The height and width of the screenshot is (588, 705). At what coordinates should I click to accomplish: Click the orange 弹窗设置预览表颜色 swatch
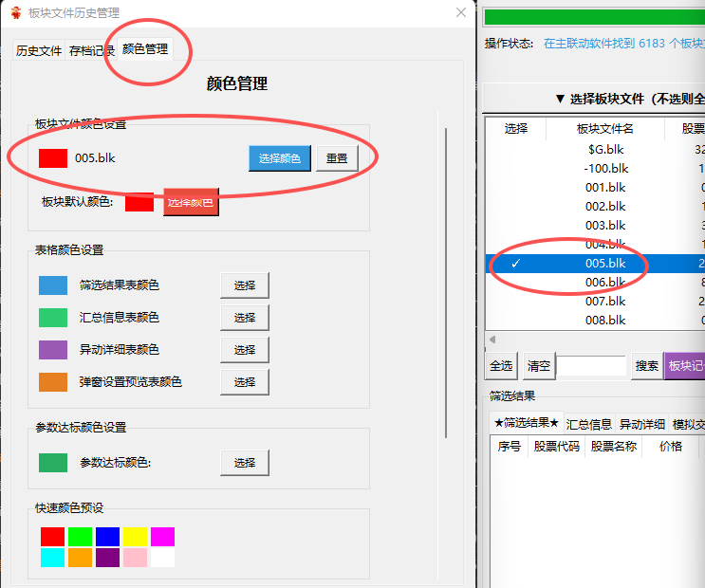53,382
